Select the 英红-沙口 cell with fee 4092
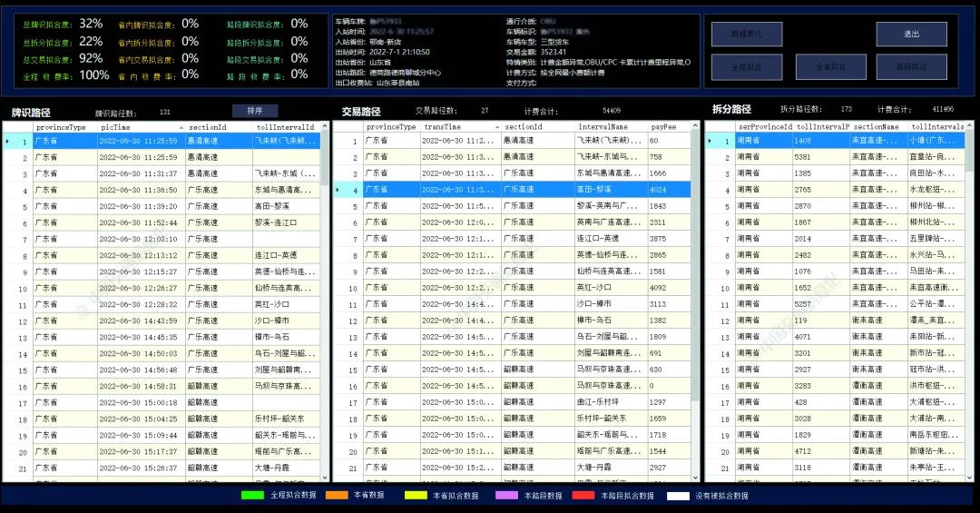 pyautogui.click(x=610, y=288)
